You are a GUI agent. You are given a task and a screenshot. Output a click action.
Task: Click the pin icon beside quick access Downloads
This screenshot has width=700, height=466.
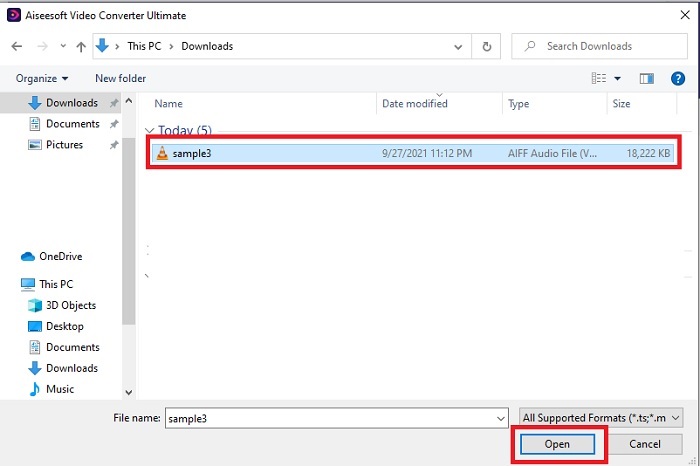click(x=114, y=103)
